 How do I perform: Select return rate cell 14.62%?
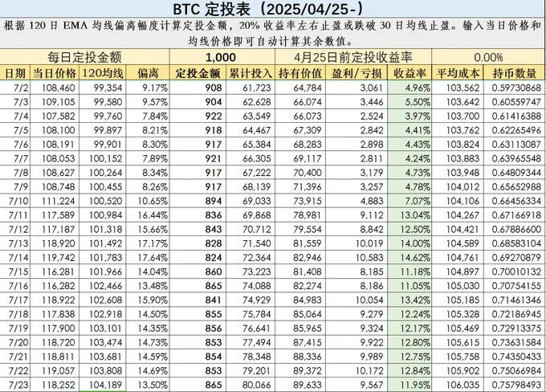point(409,258)
